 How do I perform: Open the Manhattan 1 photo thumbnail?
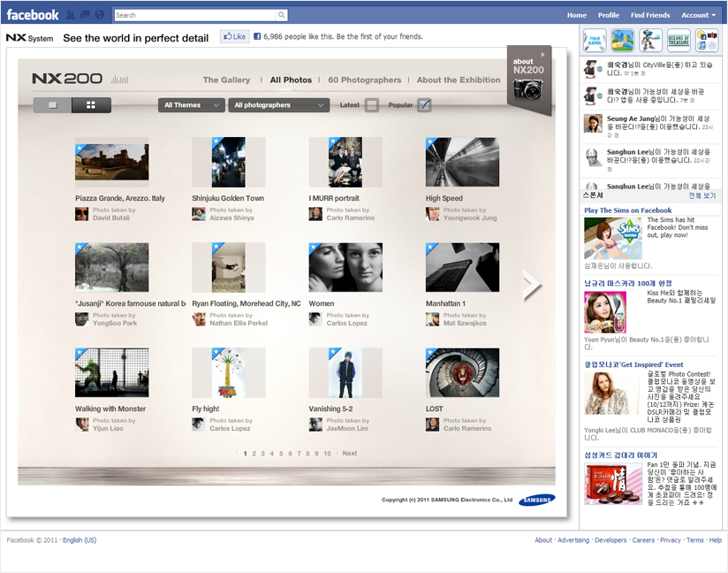pyautogui.click(x=462, y=267)
